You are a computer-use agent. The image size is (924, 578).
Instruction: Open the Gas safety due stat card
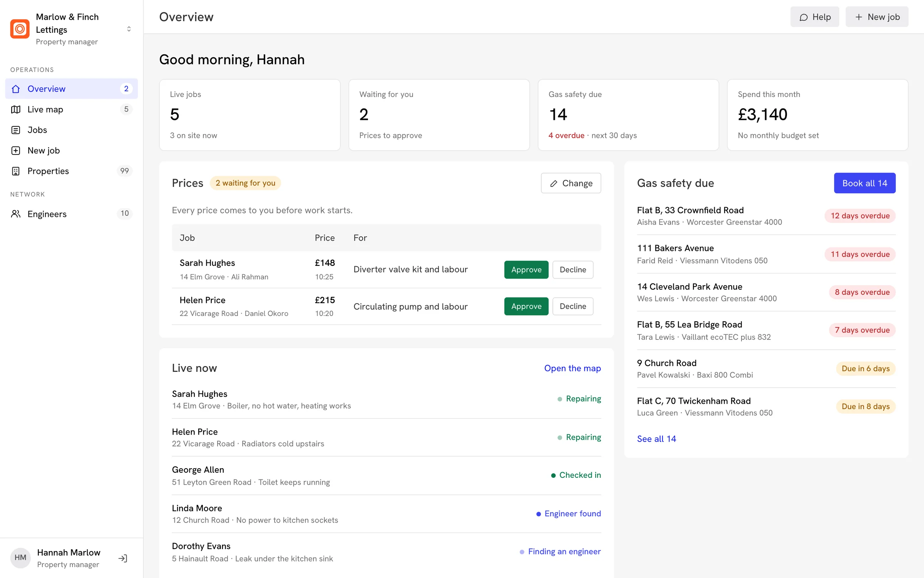(x=628, y=115)
